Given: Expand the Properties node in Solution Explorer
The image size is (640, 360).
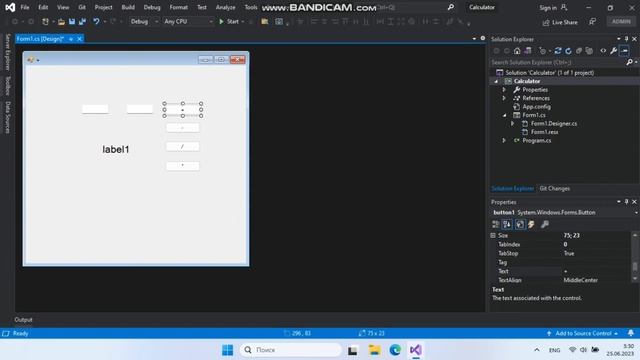Looking at the screenshot, I should click(504, 90).
